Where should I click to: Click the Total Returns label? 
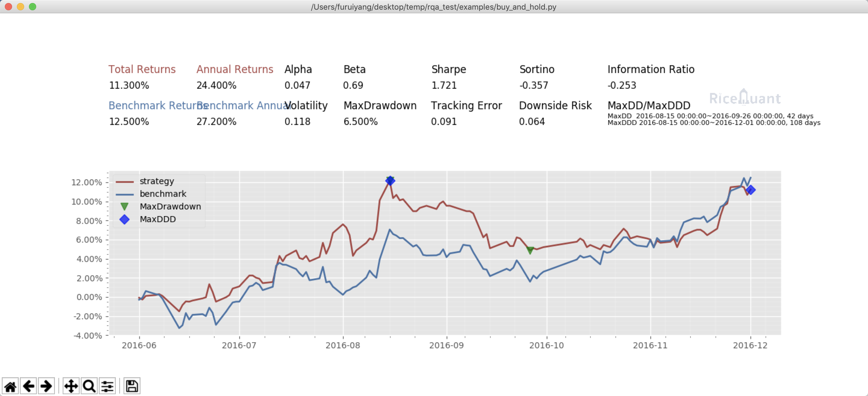pyautogui.click(x=142, y=69)
